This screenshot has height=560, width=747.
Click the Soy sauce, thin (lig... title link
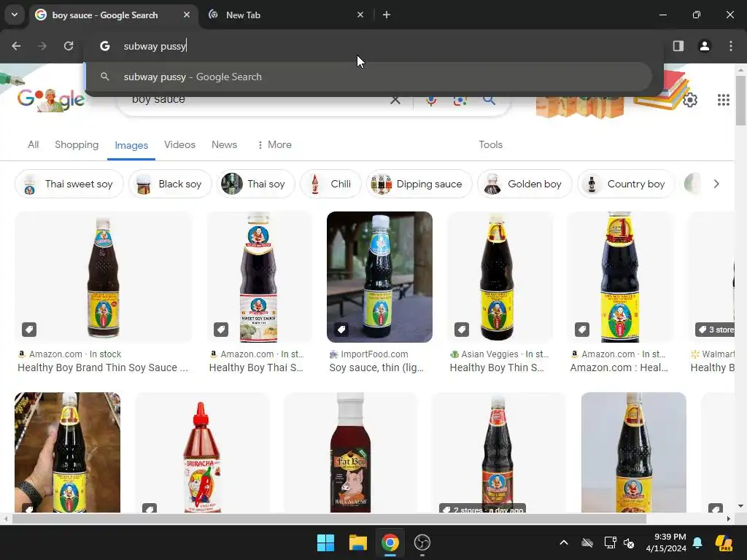376,367
